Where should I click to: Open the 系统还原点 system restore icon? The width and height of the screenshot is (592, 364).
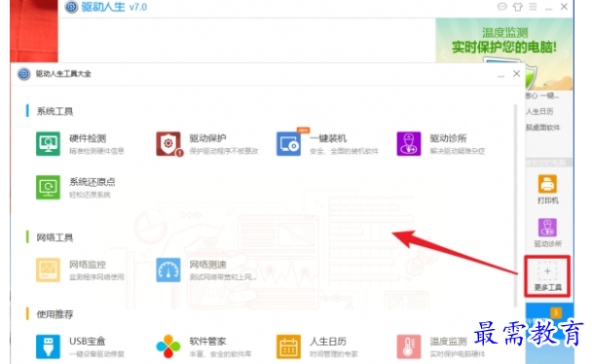tap(48, 187)
